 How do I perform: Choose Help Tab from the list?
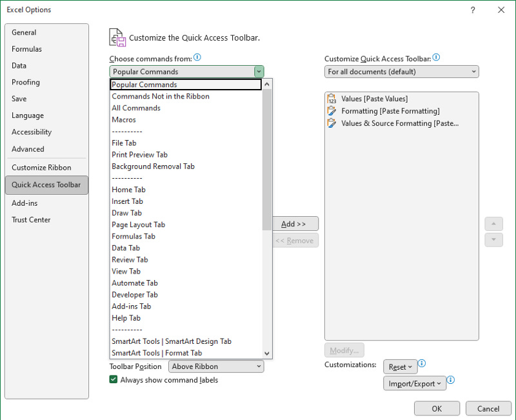click(x=186, y=318)
